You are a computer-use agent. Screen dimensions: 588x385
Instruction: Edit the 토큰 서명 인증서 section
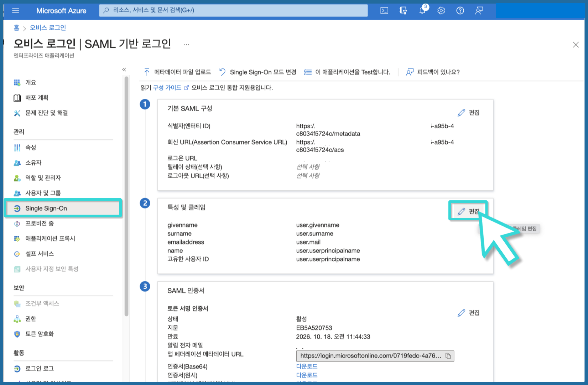[x=469, y=313]
